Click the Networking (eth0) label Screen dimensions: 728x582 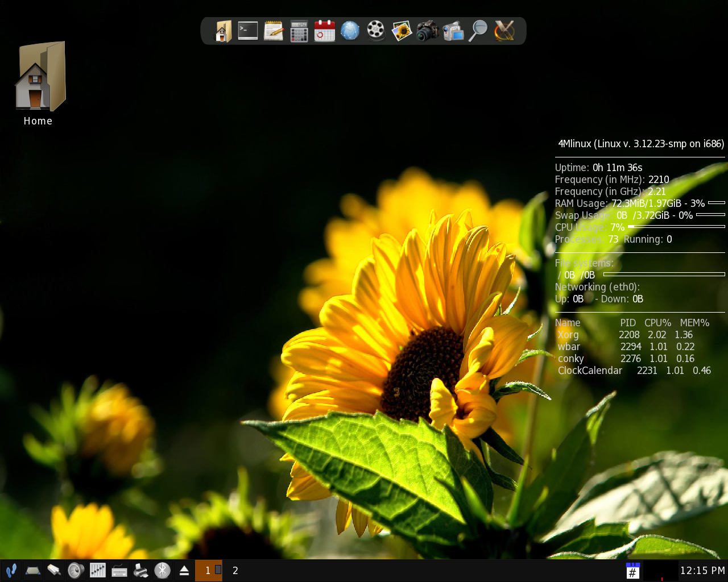(598, 287)
